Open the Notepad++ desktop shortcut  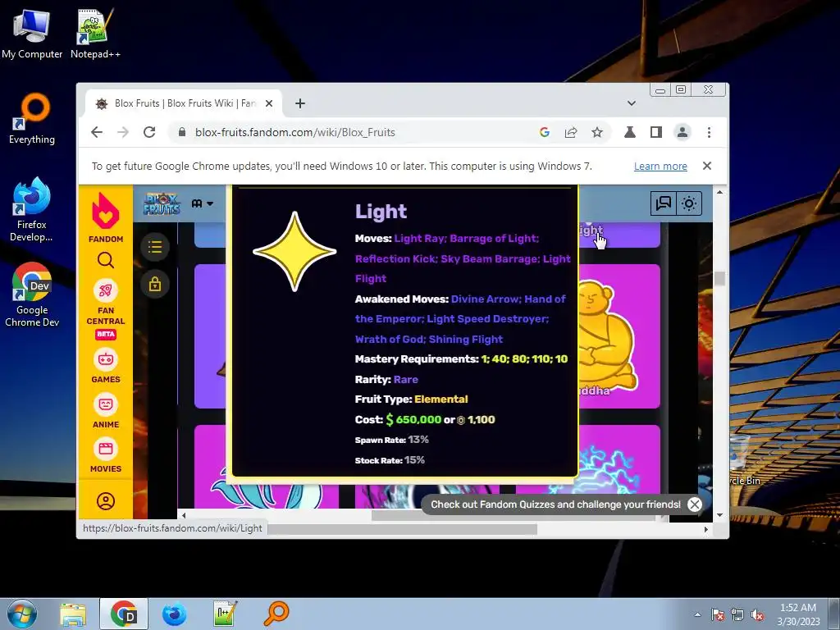point(95,33)
